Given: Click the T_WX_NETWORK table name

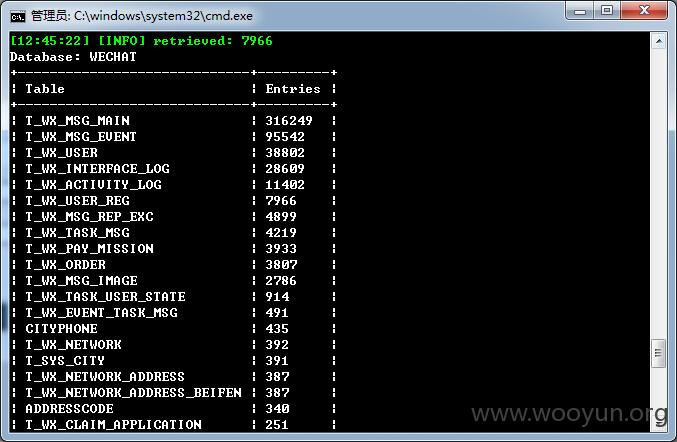Looking at the screenshot, I should click(73, 344).
